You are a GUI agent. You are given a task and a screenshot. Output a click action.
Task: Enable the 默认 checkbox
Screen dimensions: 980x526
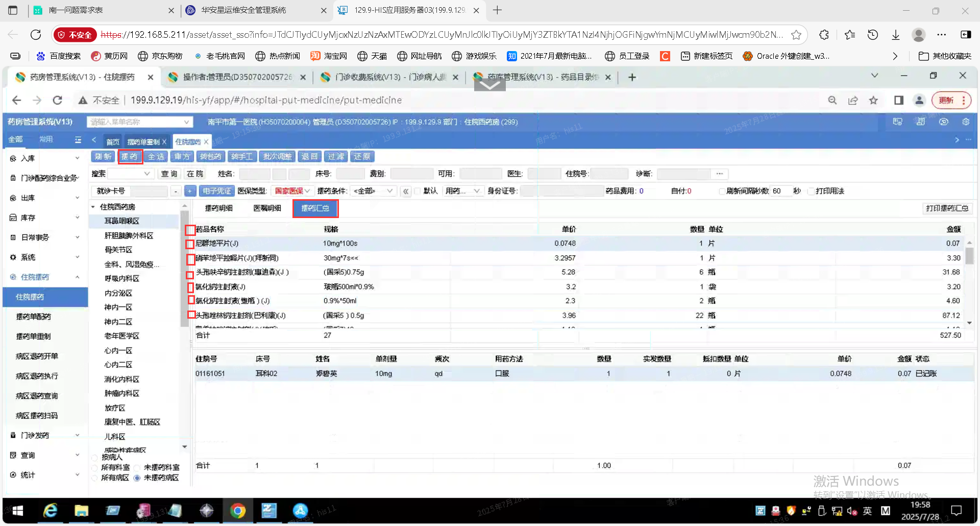418,191
